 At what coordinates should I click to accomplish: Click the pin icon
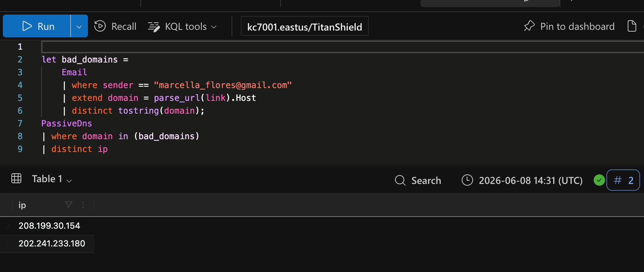pyautogui.click(x=529, y=26)
